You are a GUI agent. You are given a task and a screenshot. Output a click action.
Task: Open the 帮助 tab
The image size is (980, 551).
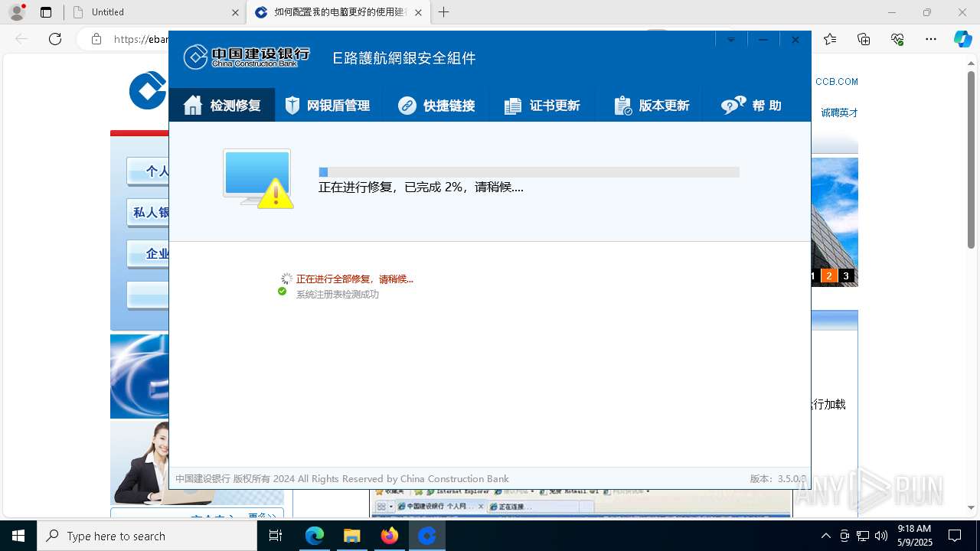point(751,106)
